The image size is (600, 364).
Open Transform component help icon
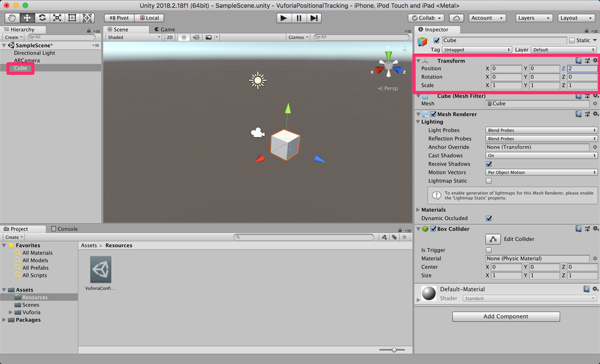click(578, 60)
